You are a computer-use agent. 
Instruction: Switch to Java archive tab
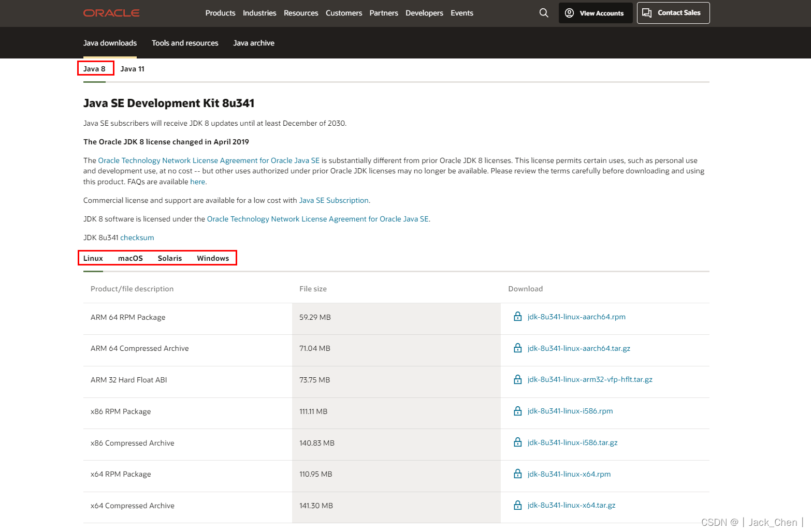pos(254,43)
